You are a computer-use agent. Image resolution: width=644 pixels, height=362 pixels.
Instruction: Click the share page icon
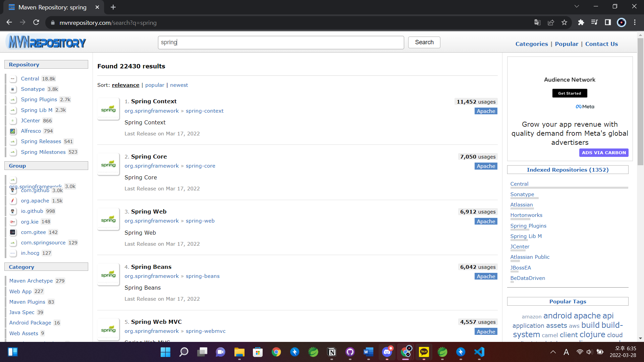pos(551,22)
